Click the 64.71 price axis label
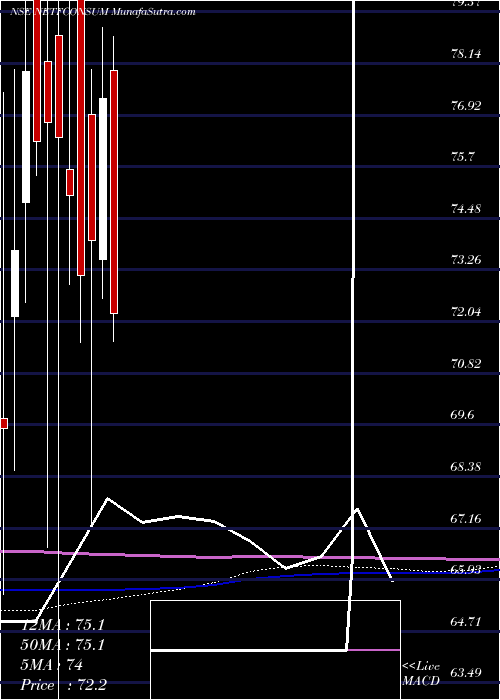This screenshot has width=500, height=700. [x=466, y=621]
